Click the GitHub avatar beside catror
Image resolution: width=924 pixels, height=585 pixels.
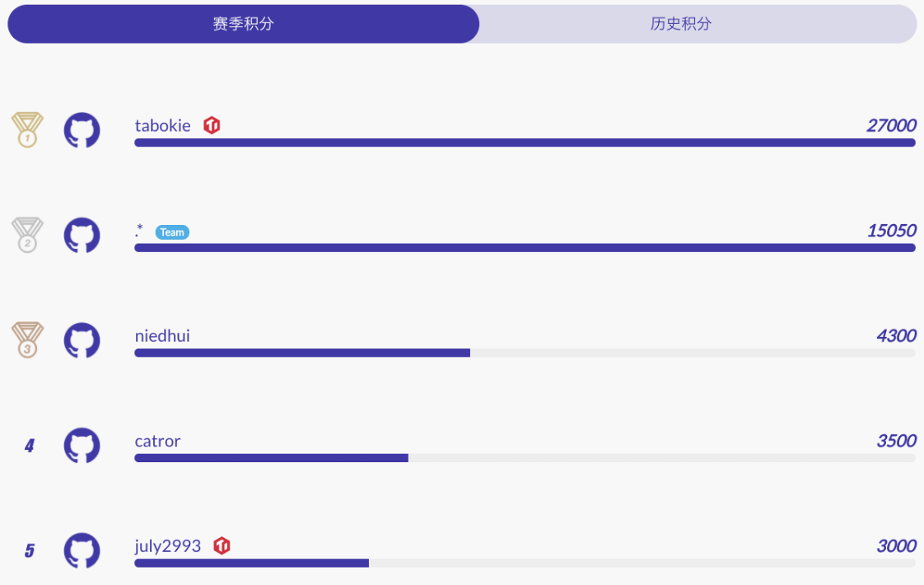(x=82, y=446)
